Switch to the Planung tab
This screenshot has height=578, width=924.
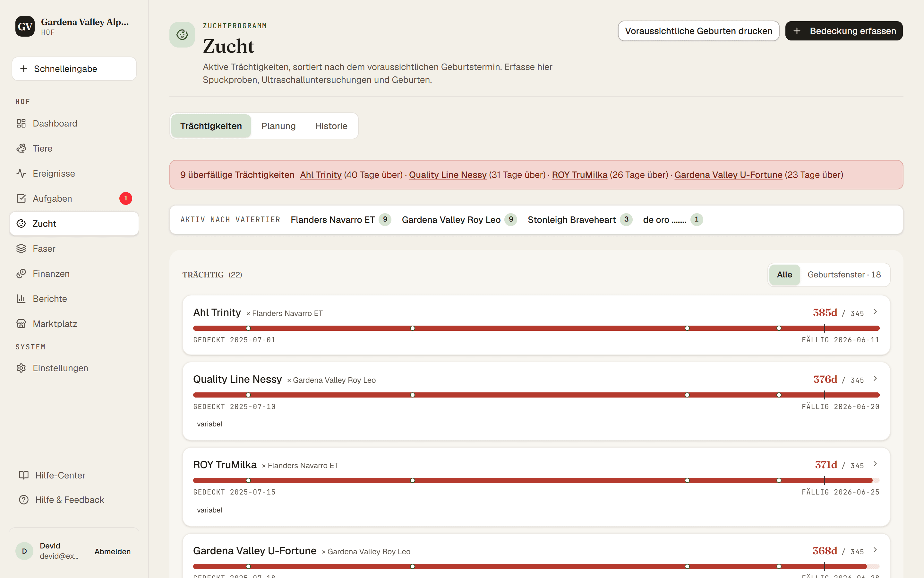point(278,126)
